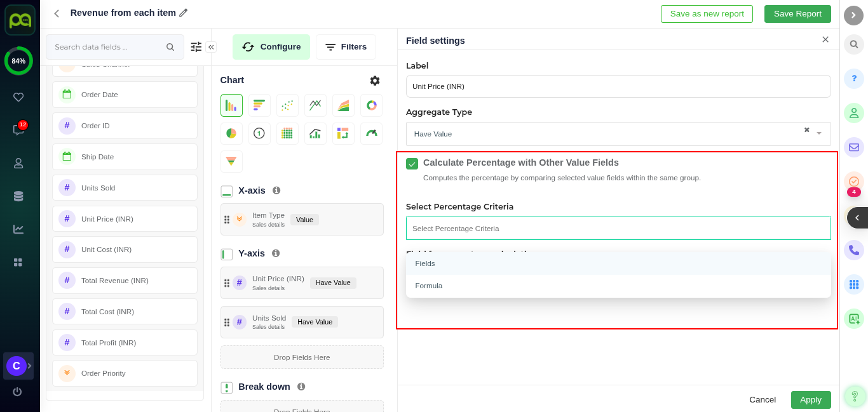The height and width of the screenshot is (412, 868).
Task: Choose Fields from percentage criteria list
Action: 425,263
